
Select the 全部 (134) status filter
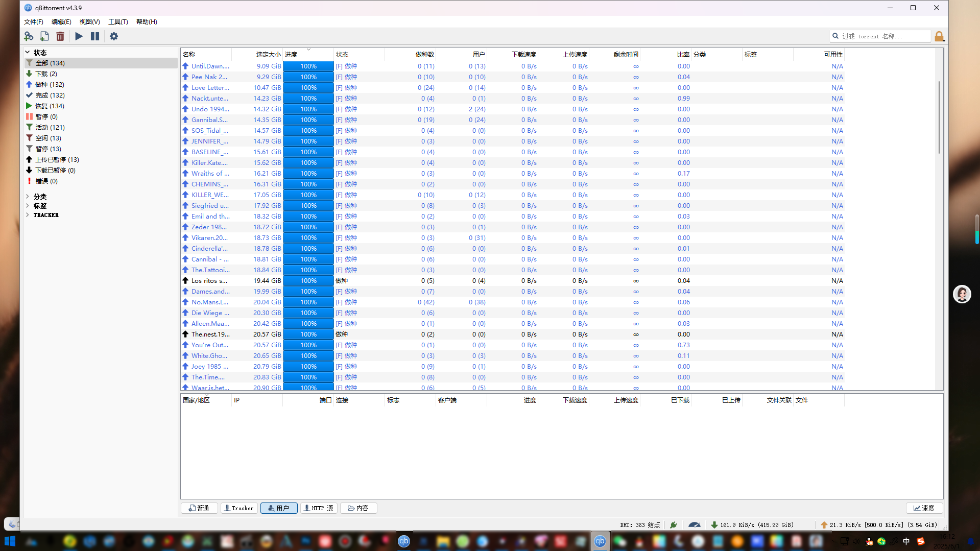[x=101, y=63]
